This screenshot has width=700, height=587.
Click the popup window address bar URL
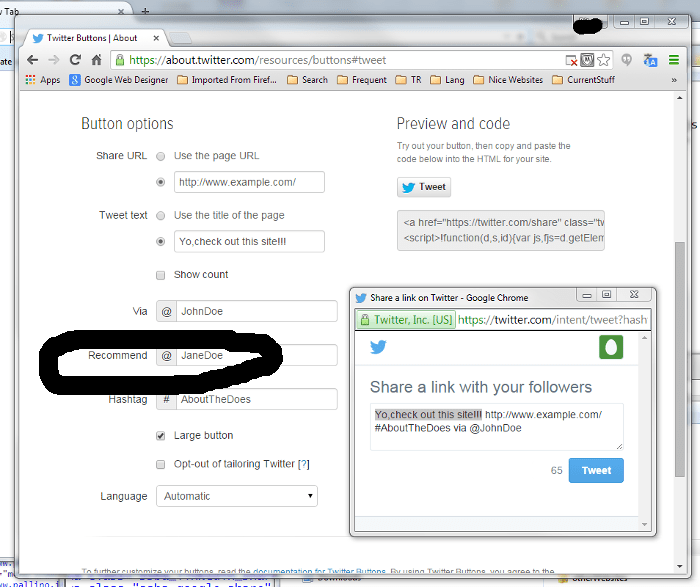[x=552, y=320]
